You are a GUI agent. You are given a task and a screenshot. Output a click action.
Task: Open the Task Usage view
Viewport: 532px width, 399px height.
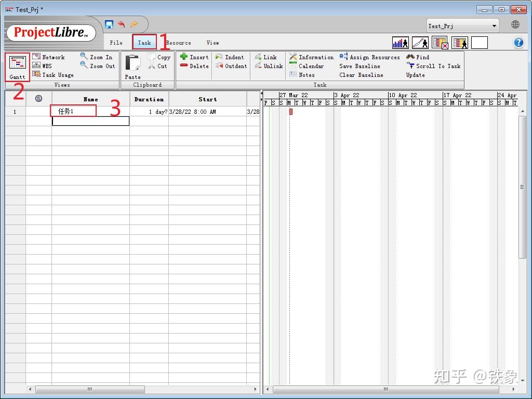click(x=53, y=75)
